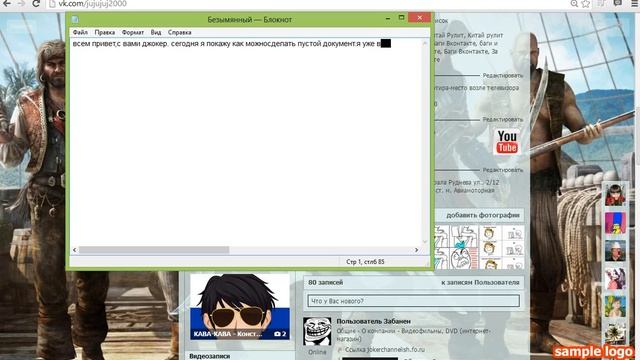Open the Видеозаписи section
Viewport: 640px width, 360px height.
tap(210, 356)
